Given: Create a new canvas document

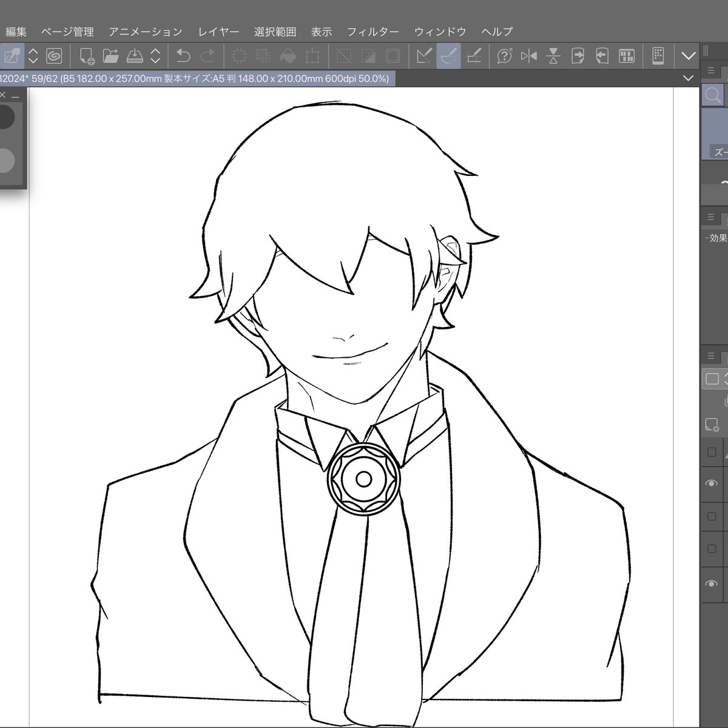Looking at the screenshot, I should coord(87,56).
